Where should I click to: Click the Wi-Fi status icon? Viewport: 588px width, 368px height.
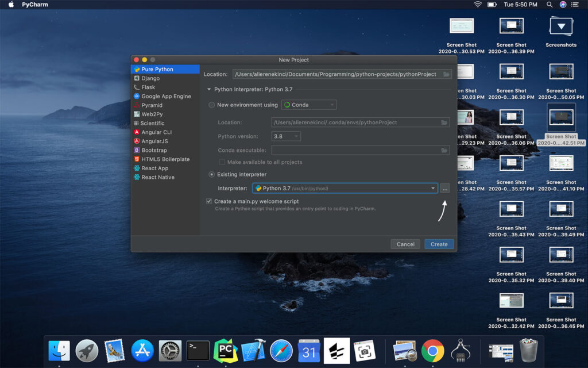point(477,5)
